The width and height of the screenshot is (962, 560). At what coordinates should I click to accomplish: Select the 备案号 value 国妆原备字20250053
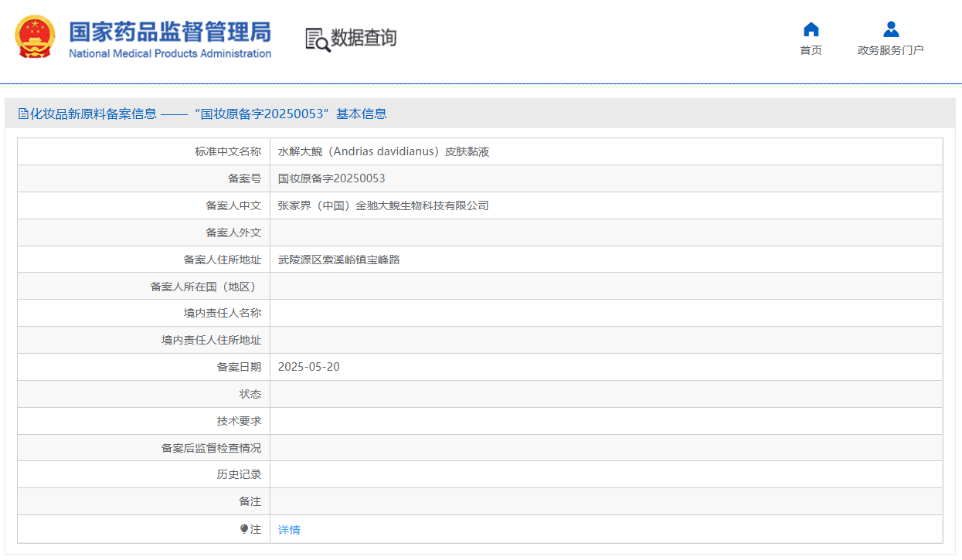331,178
